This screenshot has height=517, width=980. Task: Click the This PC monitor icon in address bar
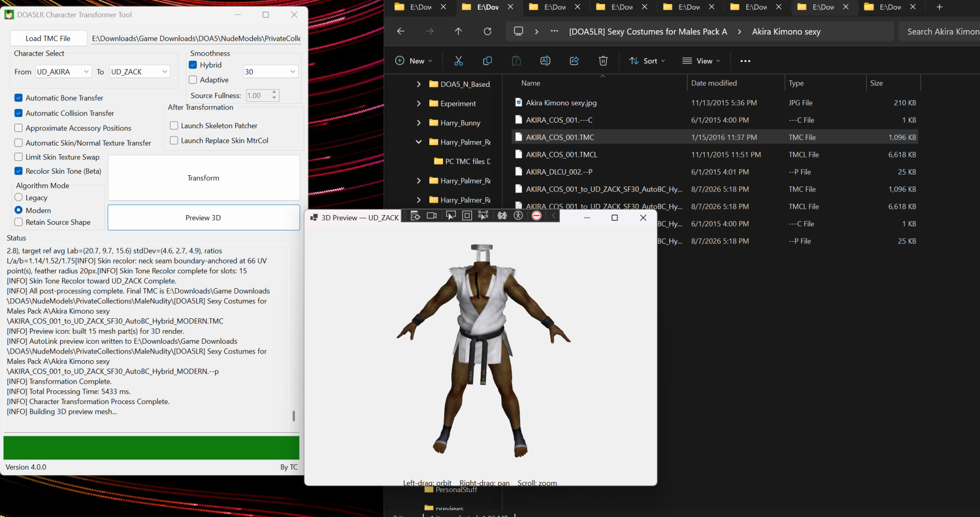coord(519,31)
